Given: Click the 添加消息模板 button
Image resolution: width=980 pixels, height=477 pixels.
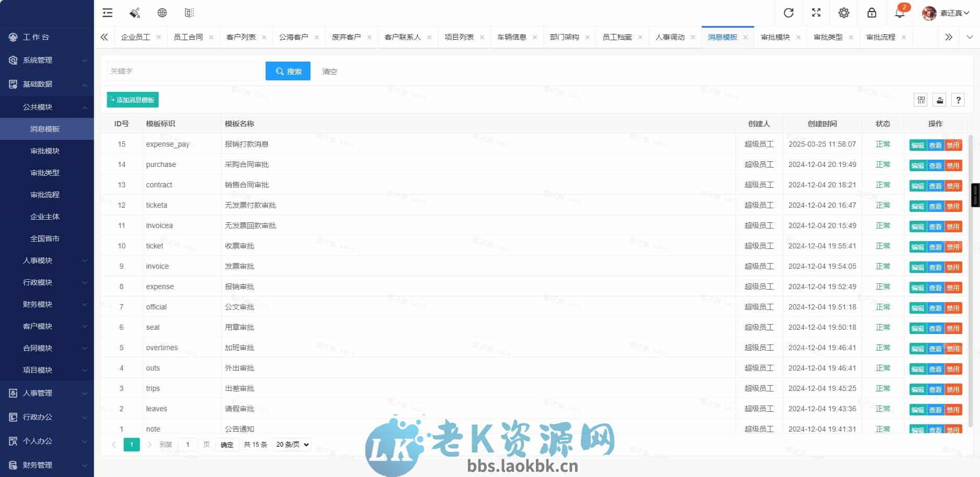Looking at the screenshot, I should 132,99.
